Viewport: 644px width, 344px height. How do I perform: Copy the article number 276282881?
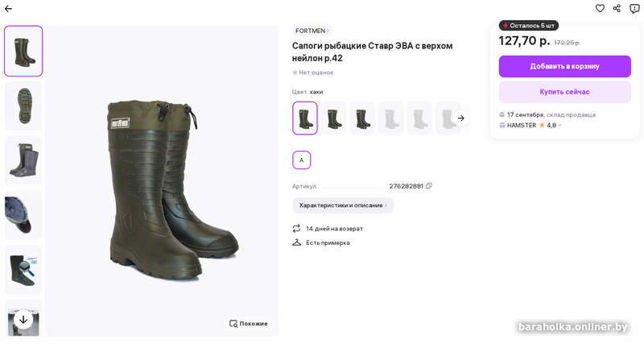(429, 186)
